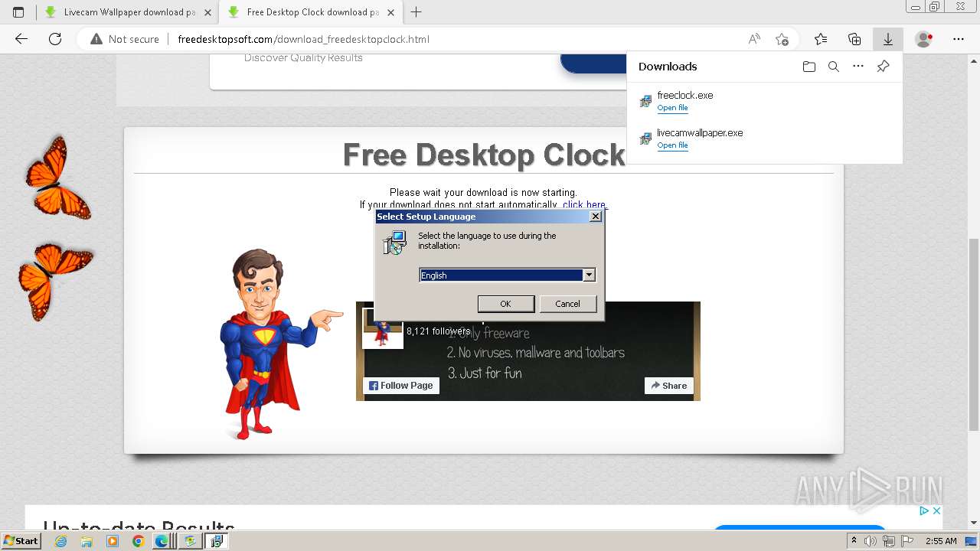Open more options in Downloads panel
The height and width of the screenshot is (551, 980).
coord(858,67)
